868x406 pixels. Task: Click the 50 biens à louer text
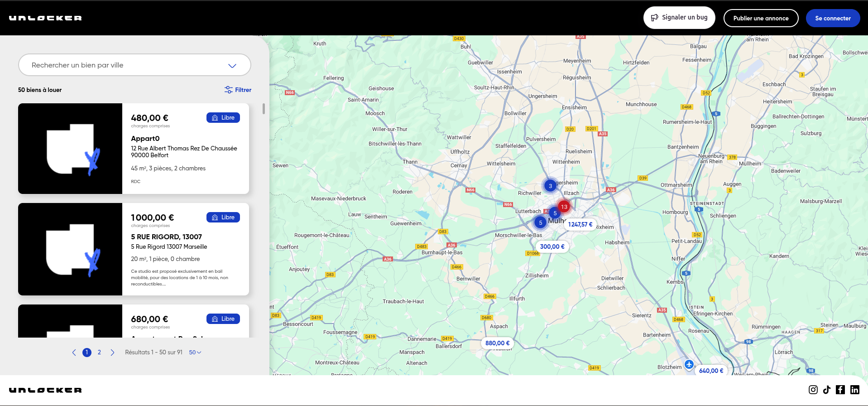pos(40,90)
